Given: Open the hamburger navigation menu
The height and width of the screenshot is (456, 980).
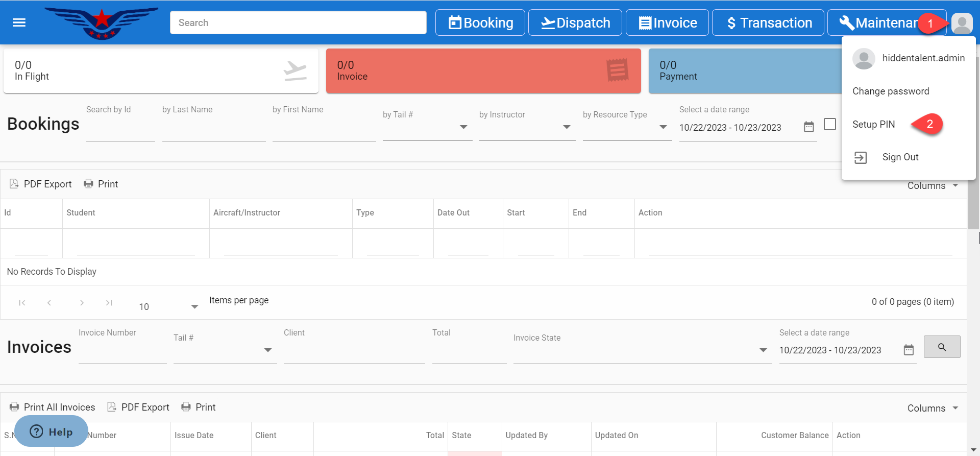Looking at the screenshot, I should pyautogui.click(x=19, y=22).
